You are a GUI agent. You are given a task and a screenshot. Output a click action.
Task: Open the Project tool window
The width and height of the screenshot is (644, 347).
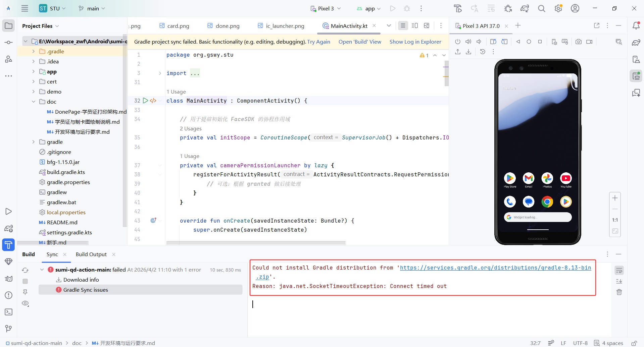9,26
